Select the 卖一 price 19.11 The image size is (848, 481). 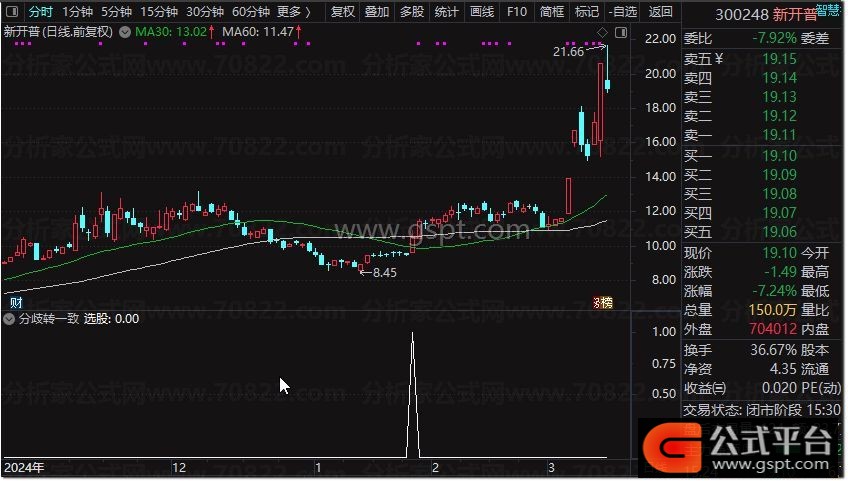[779, 135]
